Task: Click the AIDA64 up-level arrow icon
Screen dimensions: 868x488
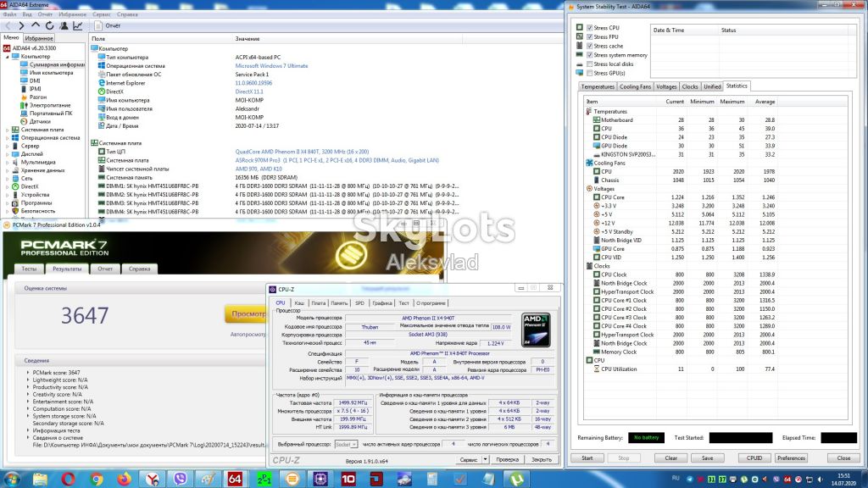Action: pos(36,25)
